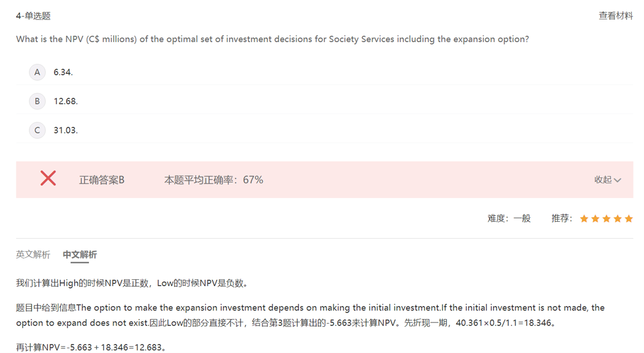The image size is (644, 353).
Task: Click the 难度：一般 difficulty label
Action: coord(509,218)
